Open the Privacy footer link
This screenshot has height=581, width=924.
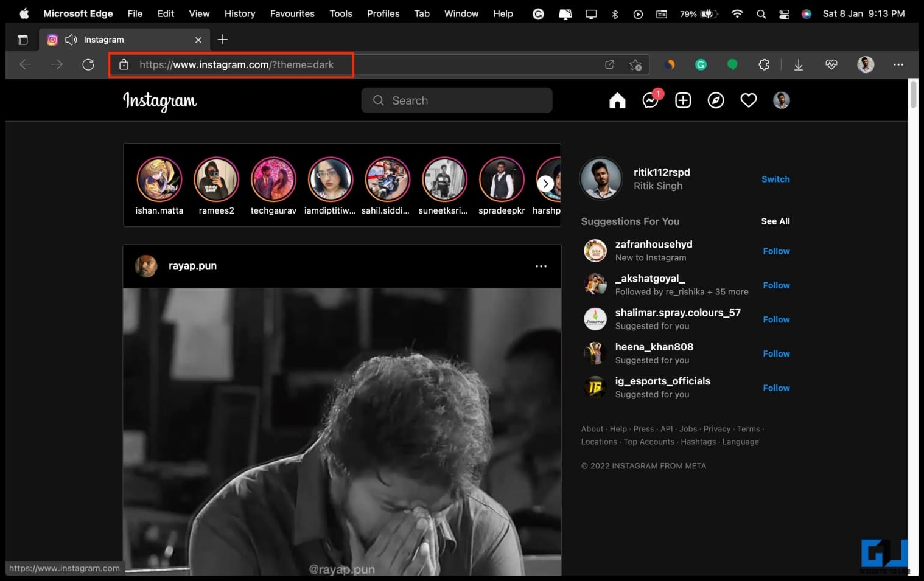point(717,429)
